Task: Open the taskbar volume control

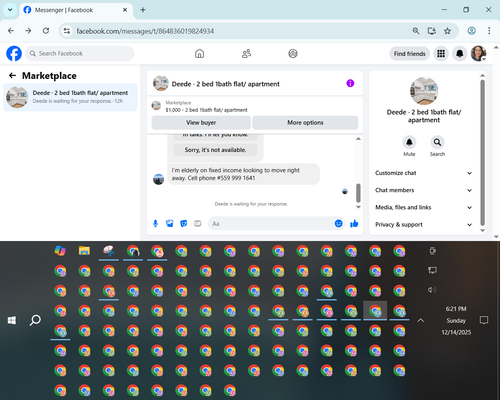Action: coord(432,290)
